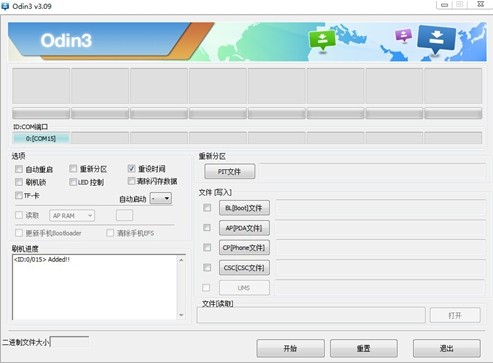Select the 0:[COM15] port slot
This screenshot has height=363, width=493.
click(x=41, y=138)
